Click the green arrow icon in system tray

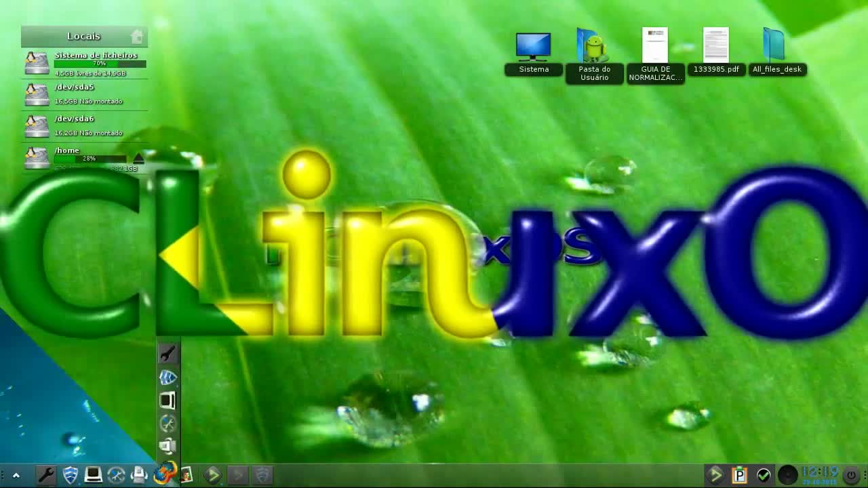715,474
